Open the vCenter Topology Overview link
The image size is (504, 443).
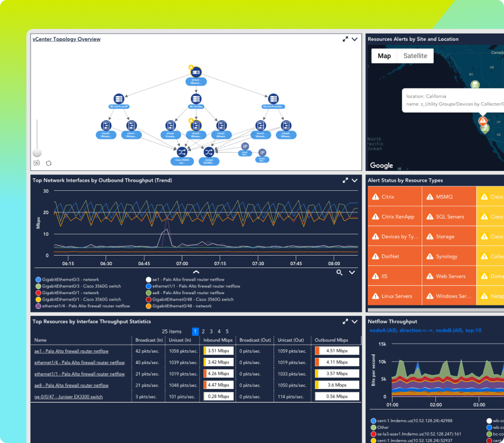point(66,39)
